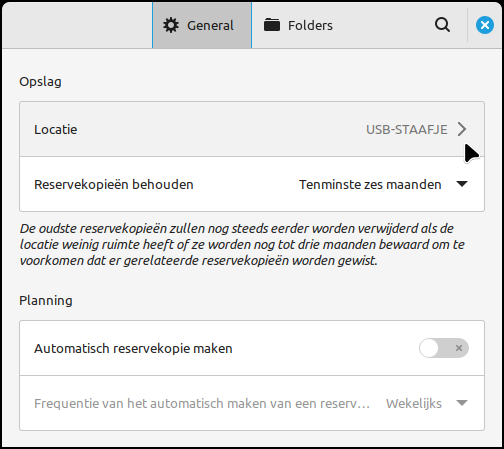504x449 pixels.
Task: Expand the Wekelijks frequency dropdown
Action: [x=427, y=403]
